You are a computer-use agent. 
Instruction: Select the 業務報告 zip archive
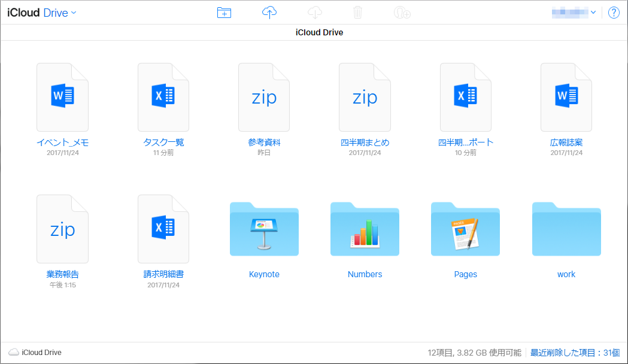click(x=62, y=229)
